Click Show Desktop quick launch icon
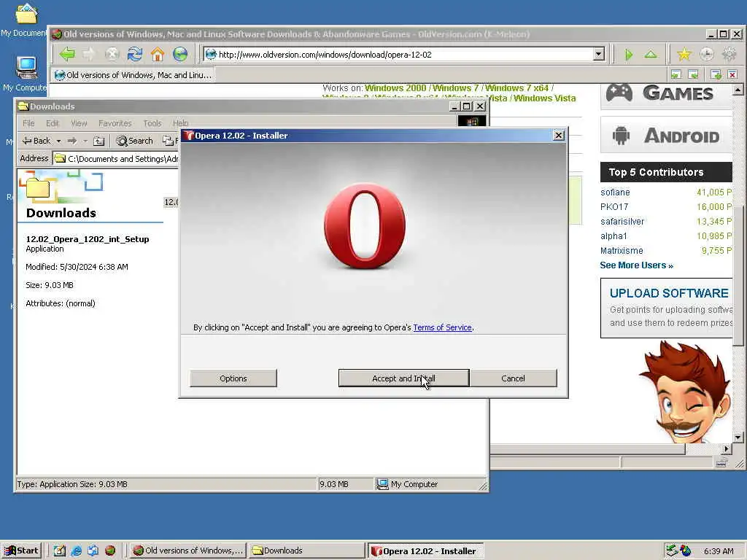 point(60,551)
